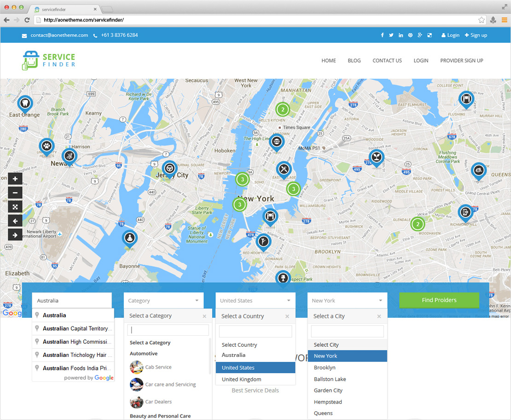This screenshot has width=511, height=420.
Task: Close the Select a Category panel
Action: pos(204,316)
